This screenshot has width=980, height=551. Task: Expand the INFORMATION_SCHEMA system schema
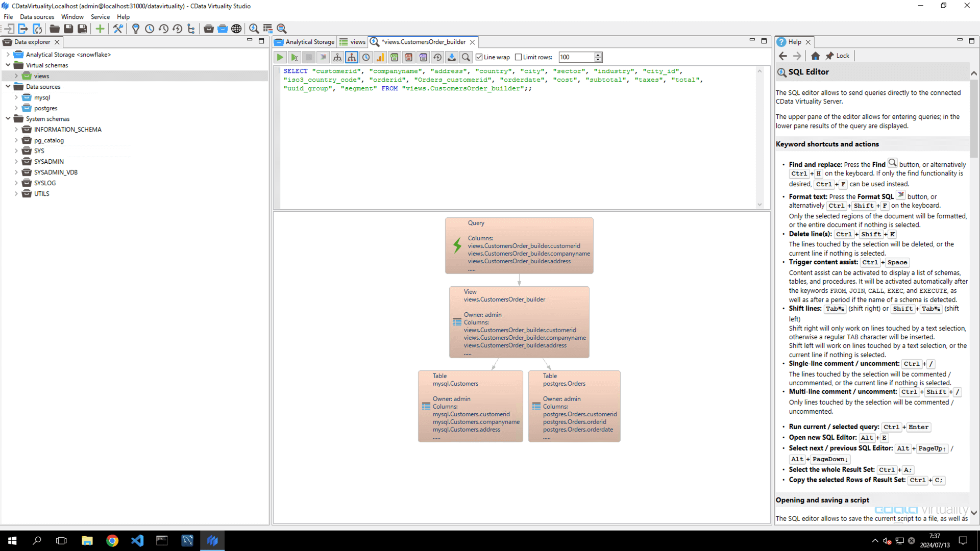[x=16, y=129]
